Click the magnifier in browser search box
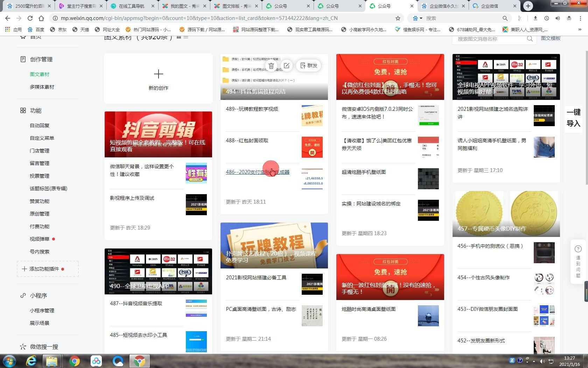The width and height of the screenshot is (588, 368). tap(505, 18)
